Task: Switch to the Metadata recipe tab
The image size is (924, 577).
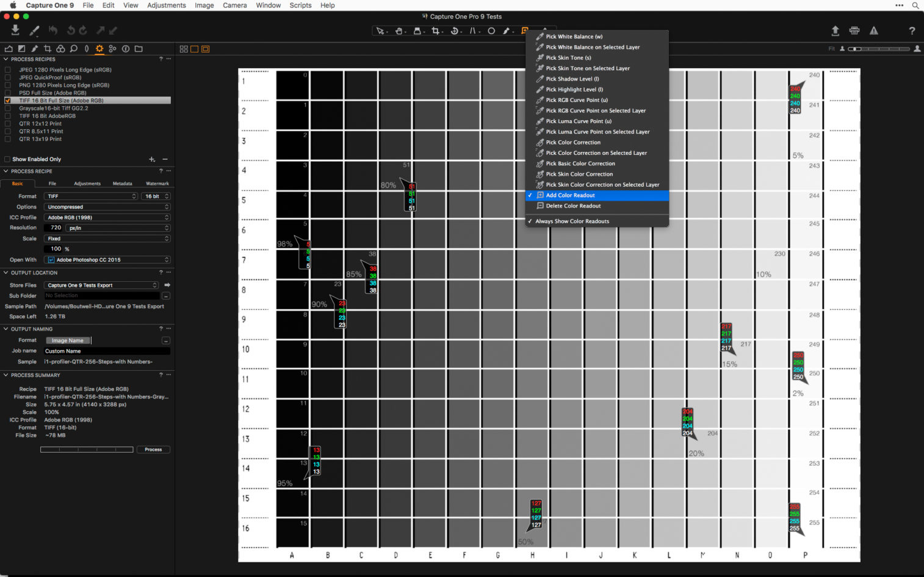Action: click(x=122, y=184)
